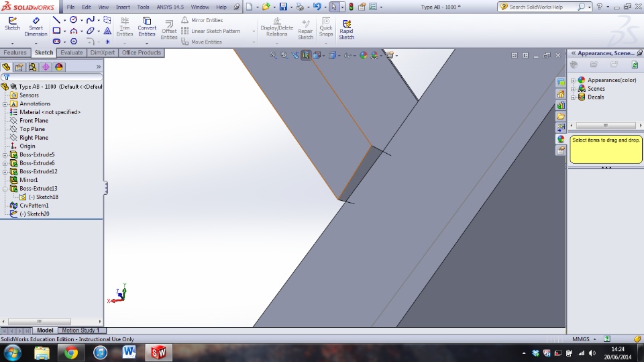Click Edit Appearance color ball icon
This screenshot has width=644, height=362.
click(x=363, y=55)
